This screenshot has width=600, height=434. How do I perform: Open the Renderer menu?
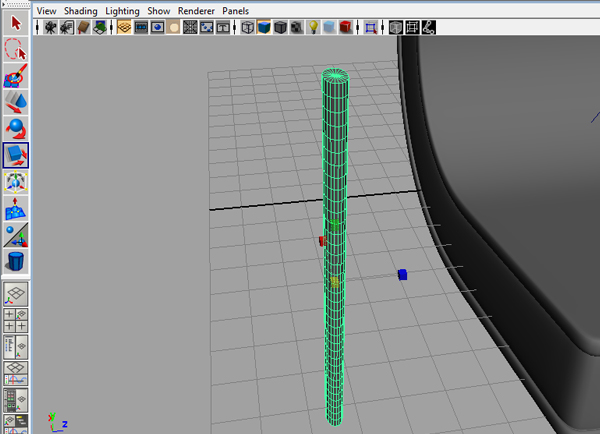click(195, 10)
